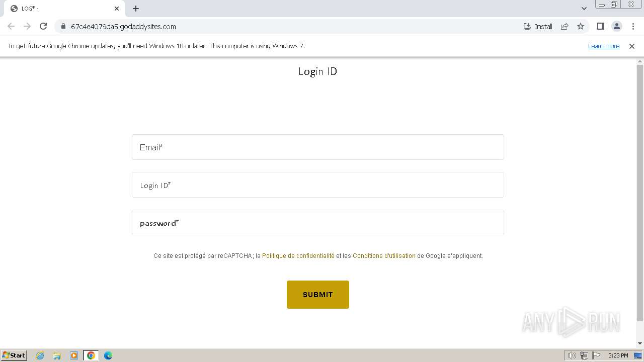View site security lock information

pos(63,26)
